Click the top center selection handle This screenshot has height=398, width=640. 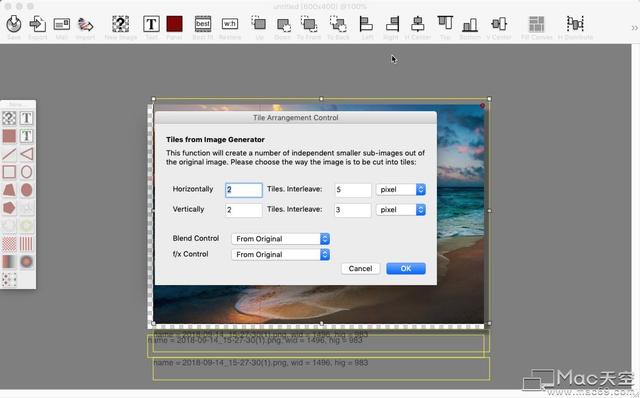click(x=321, y=99)
